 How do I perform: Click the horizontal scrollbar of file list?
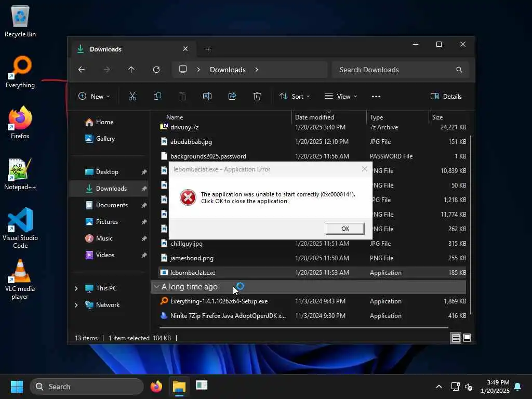pyautogui.click(x=303, y=328)
